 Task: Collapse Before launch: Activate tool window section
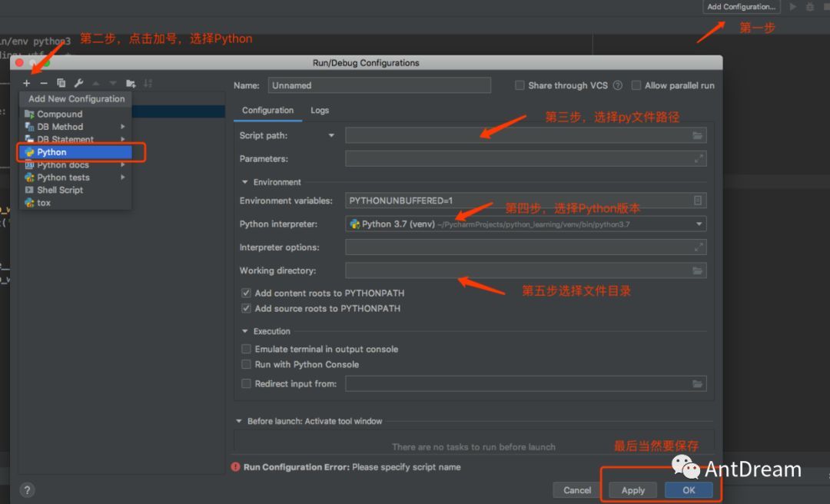pyautogui.click(x=239, y=422)
